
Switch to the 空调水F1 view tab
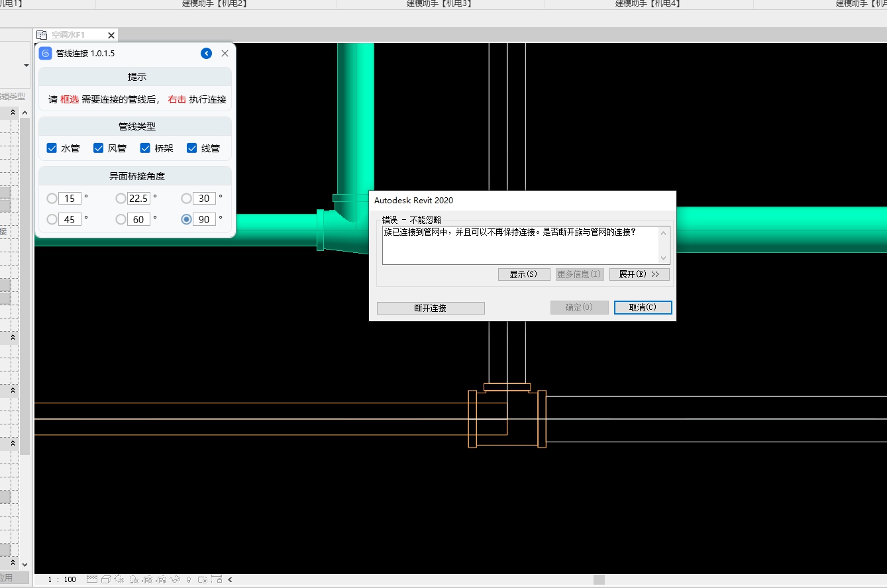coord(68,35)
